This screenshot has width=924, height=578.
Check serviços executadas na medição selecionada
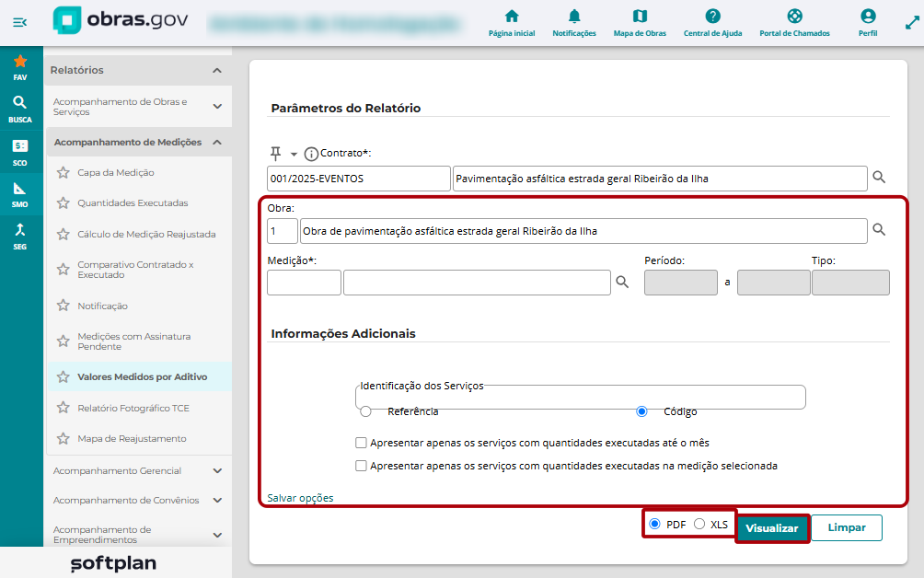[x=362, y=466]
